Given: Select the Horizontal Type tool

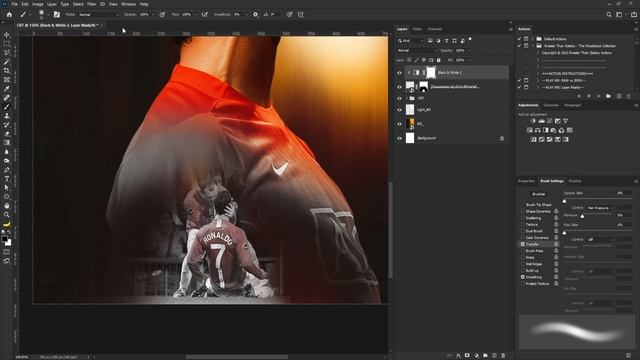Looking at the screenshot, I should [7, 179].
